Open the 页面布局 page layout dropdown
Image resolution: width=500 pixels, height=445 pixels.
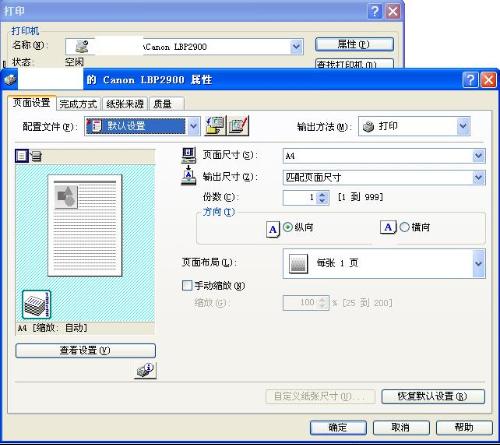[x=384, y=263]
